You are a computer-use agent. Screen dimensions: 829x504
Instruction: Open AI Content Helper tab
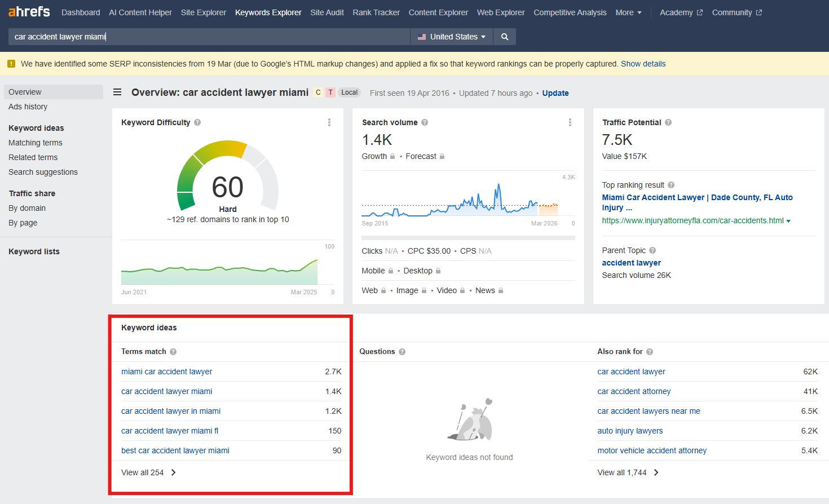(140, 12)
